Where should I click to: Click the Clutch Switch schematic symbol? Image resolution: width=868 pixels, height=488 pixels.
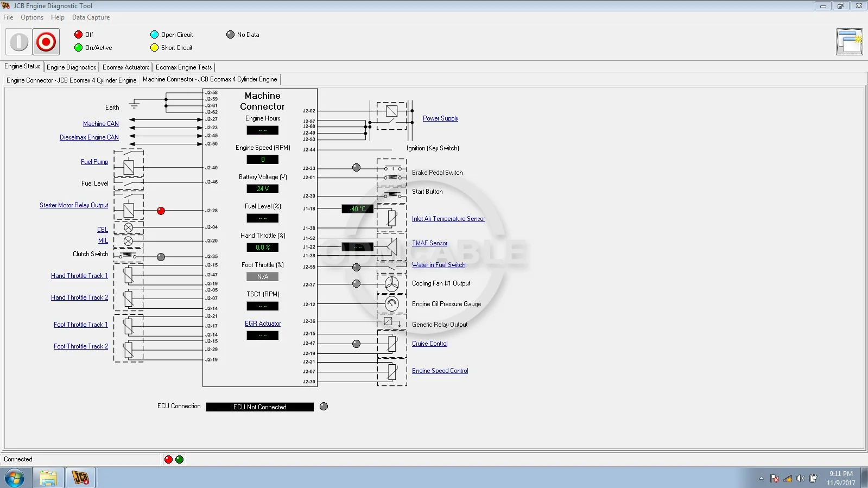129,255
